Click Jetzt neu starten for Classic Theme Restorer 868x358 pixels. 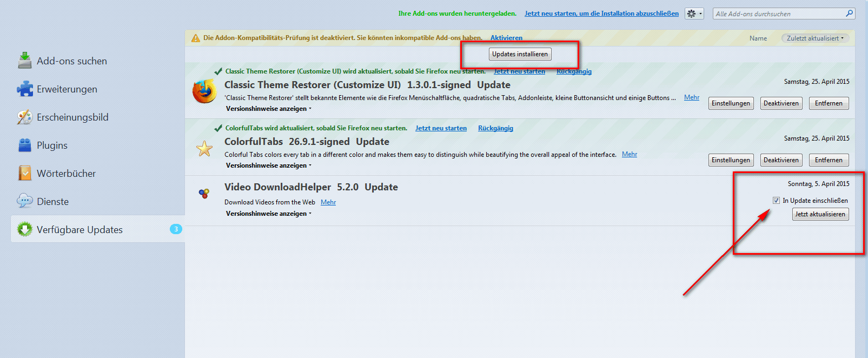pos(519,71)
